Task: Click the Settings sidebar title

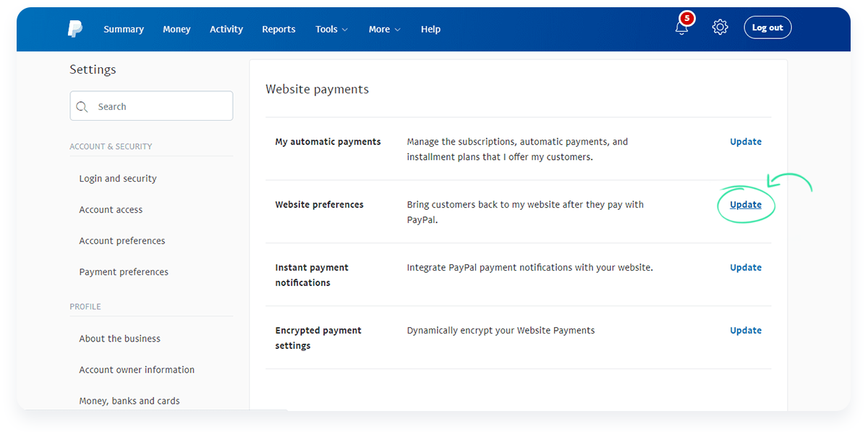Action: [x=93, y=69]
